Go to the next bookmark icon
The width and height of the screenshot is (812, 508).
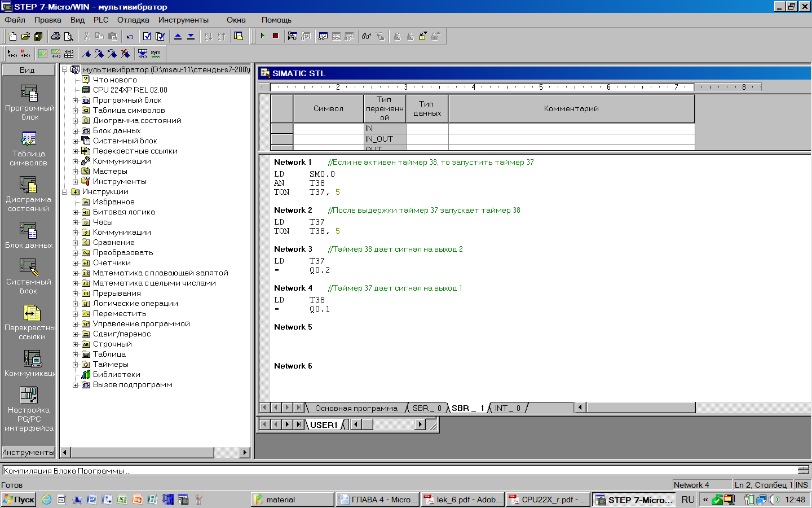[99, 54]
